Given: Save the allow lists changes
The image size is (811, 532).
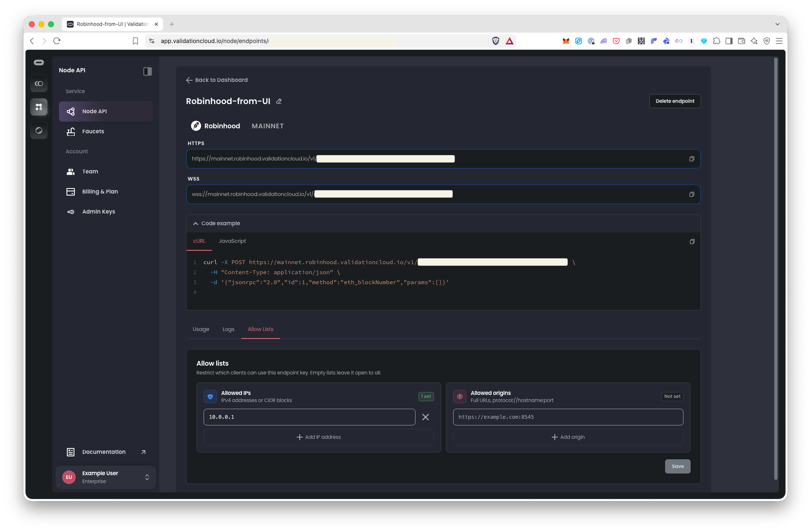Looking at the screenshot, I should point(678,466).
